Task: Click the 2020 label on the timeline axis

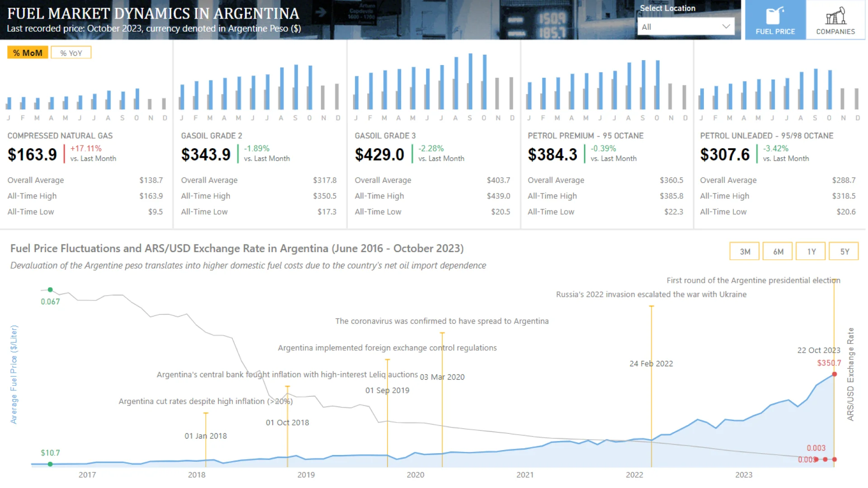Action: point(415,475)
